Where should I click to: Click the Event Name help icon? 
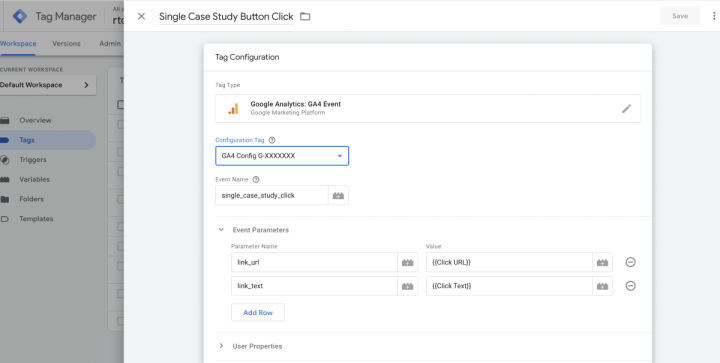(x=256, y=179)
